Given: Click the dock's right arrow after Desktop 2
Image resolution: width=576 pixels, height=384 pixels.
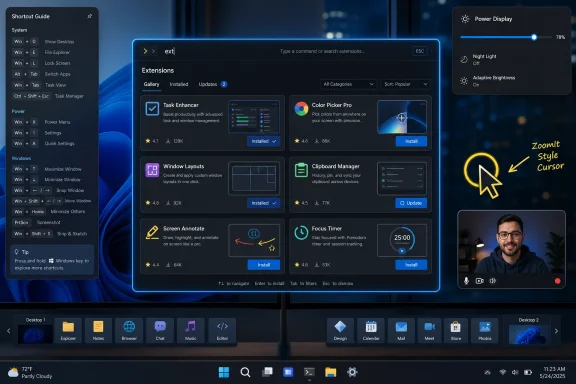Looking at the screenshot, I should click(x=556, y=331).
